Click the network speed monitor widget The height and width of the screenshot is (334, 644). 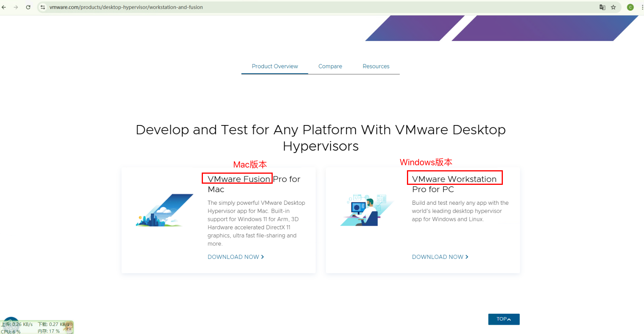pos(36,327)
